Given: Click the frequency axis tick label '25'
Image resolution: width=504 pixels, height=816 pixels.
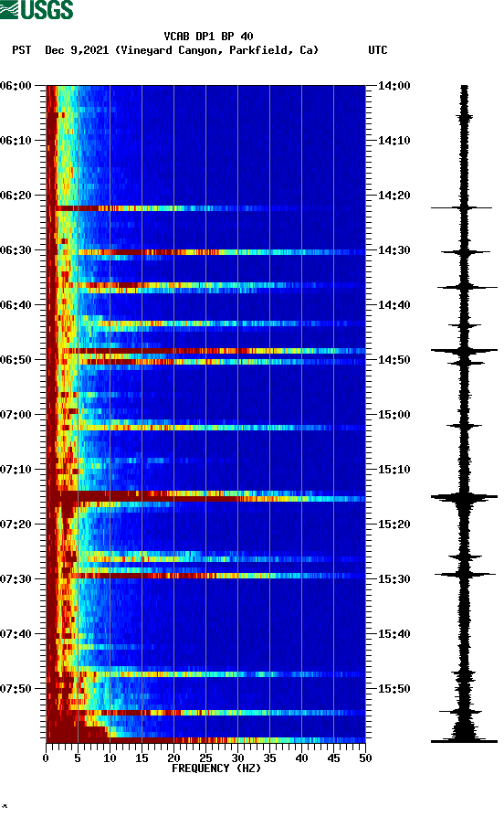Looking at the screenshot, I should tap(205, 758).
